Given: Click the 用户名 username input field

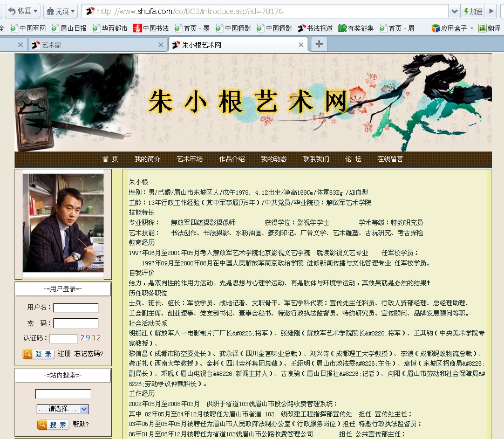Looking at the screenshot, I should tap(76, 307).
